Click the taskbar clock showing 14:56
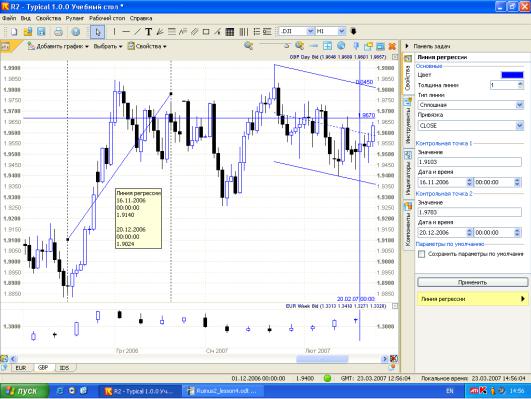Image resolution: width=531 pixels, height=399 pixels. [517, 391]
